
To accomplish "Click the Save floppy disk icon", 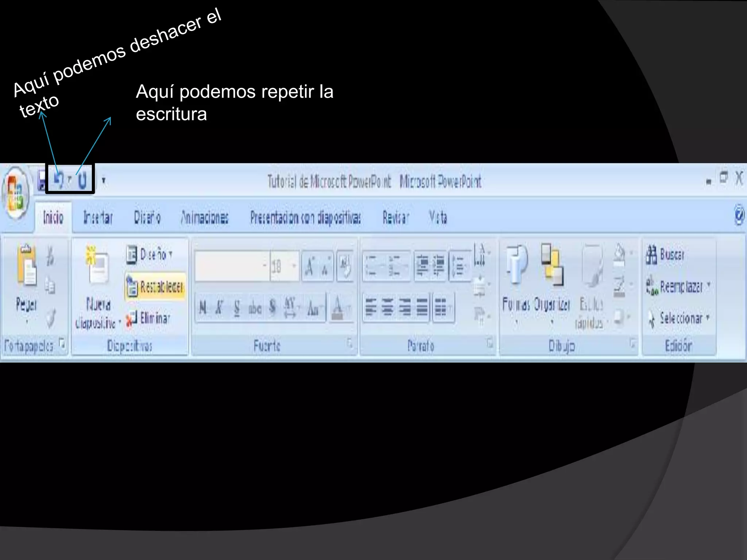I will coord(42,181).
